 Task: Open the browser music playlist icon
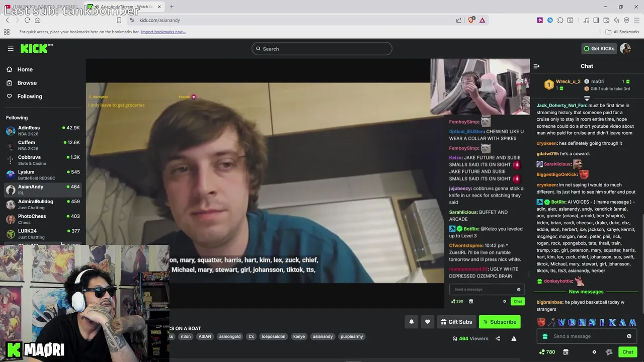coord(586,20)
